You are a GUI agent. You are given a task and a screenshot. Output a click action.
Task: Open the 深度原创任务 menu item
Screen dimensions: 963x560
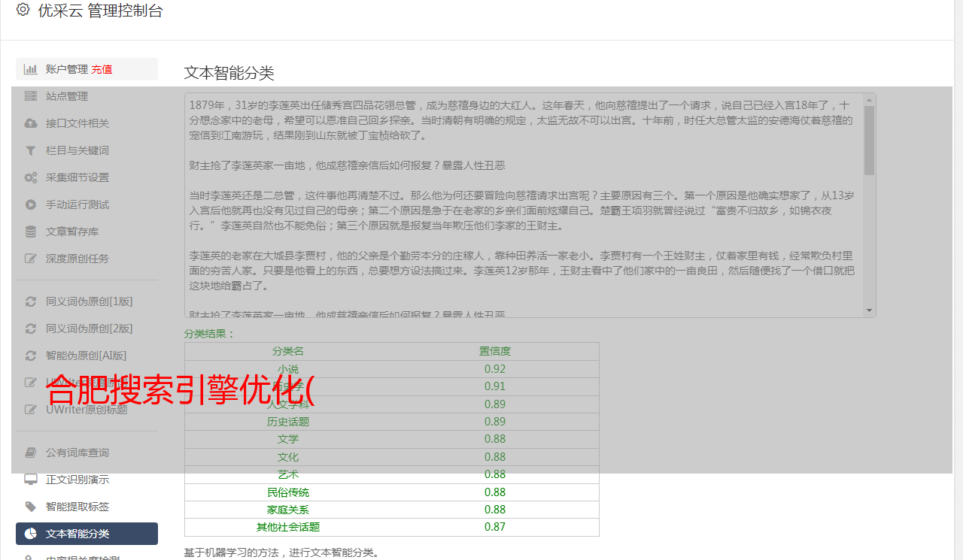tap(77, 259)
